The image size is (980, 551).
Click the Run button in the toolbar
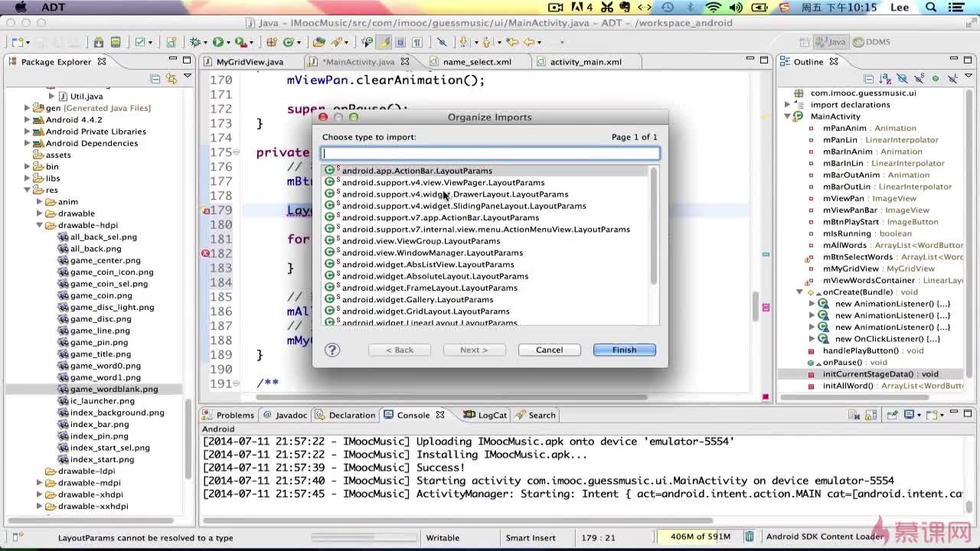(218, 42)
